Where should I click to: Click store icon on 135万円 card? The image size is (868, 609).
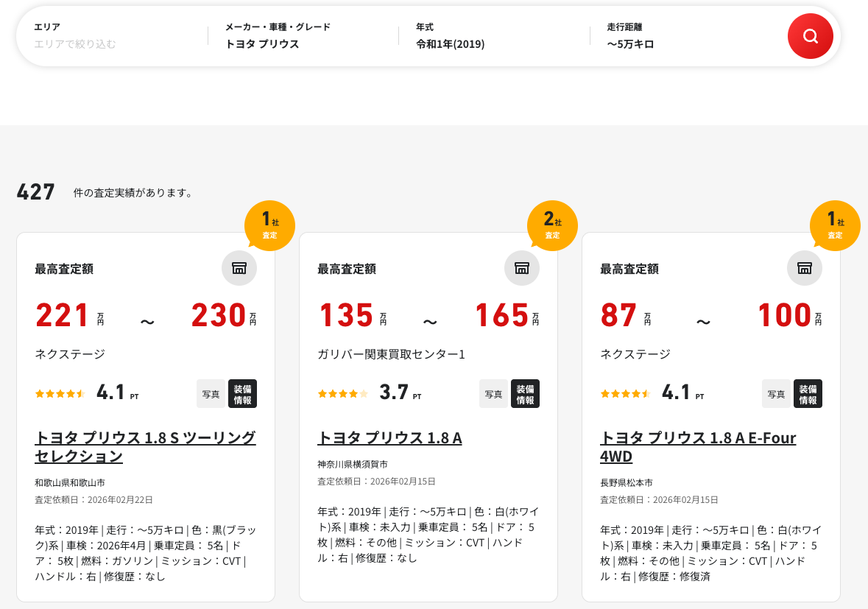click(x=522, y=268)
